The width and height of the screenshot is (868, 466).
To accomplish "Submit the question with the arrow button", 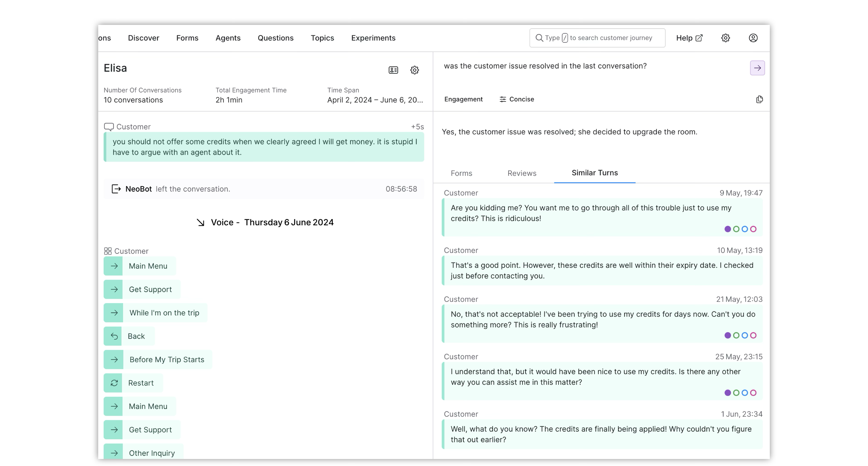I will 757,68.
